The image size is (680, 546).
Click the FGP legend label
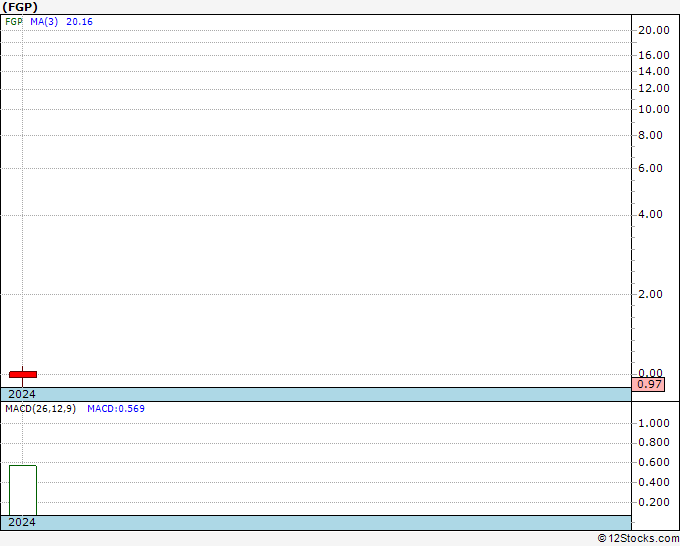(x=13, y=22)
